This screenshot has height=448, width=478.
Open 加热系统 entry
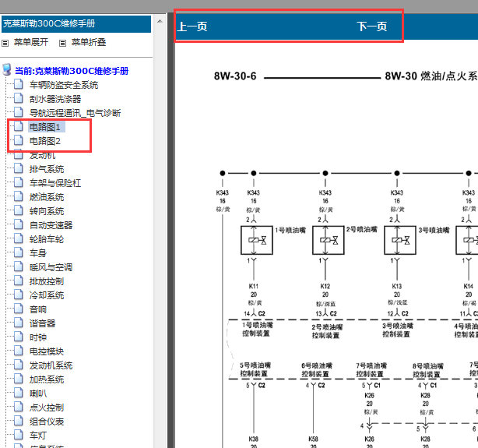tap(47, 379)
